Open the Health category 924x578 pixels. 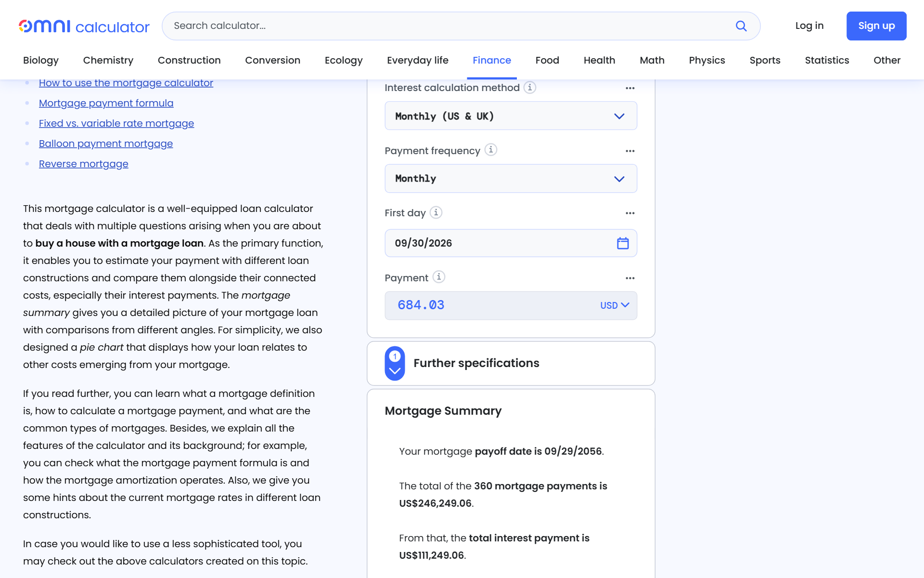tap(599, 60)
